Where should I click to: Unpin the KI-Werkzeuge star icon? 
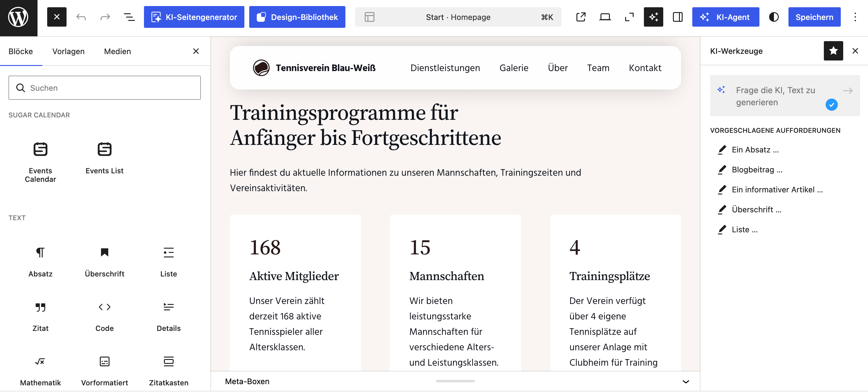click(x=833, y=51)
